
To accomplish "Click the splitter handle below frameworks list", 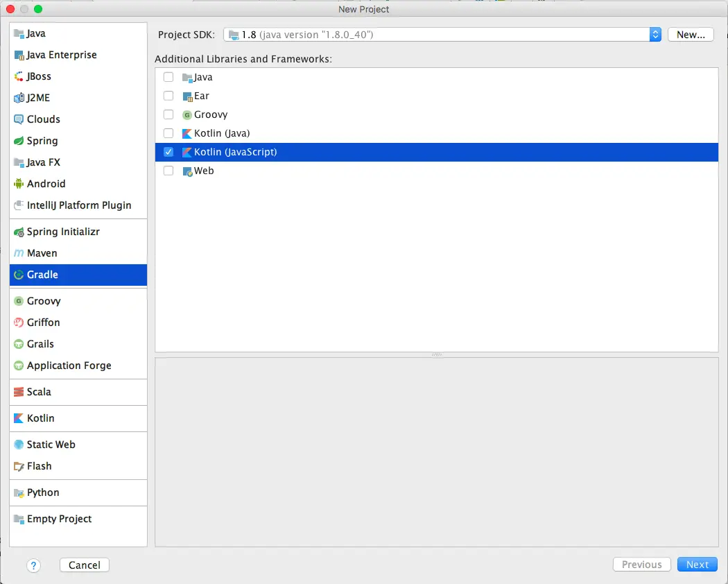I will [x=436, y=354].
